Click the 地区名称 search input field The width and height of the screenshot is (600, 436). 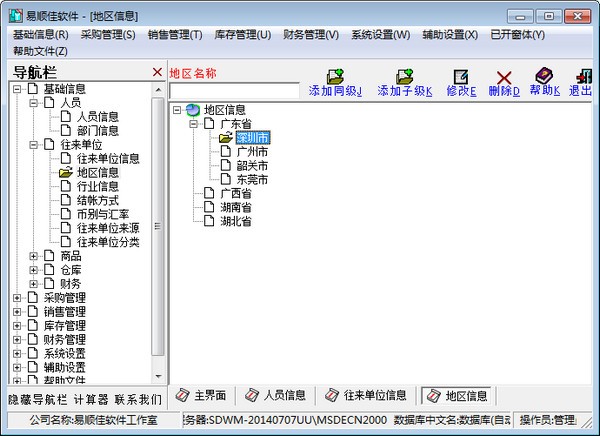(x=234, y=91)
